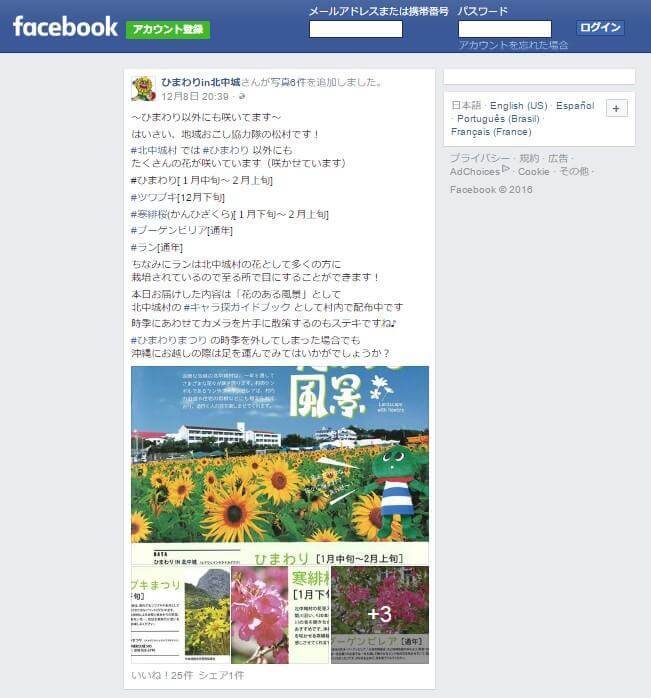Focus the パスワード input field
This screenshot has width=651, height=698.
[x=505, y=29]
